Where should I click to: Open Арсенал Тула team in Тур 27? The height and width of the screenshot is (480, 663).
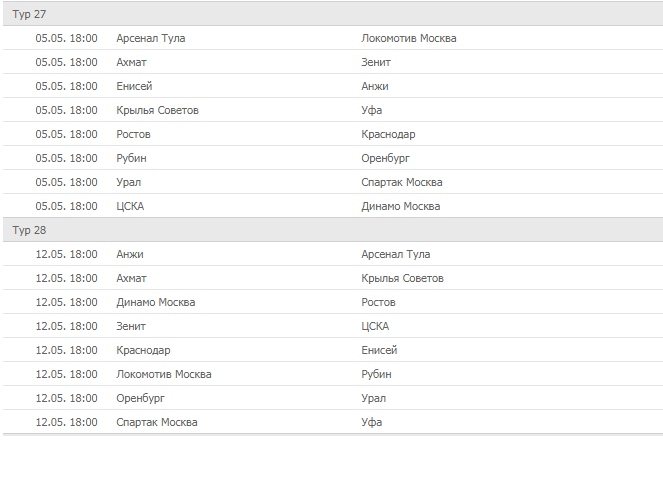click(x=150, y=38)
